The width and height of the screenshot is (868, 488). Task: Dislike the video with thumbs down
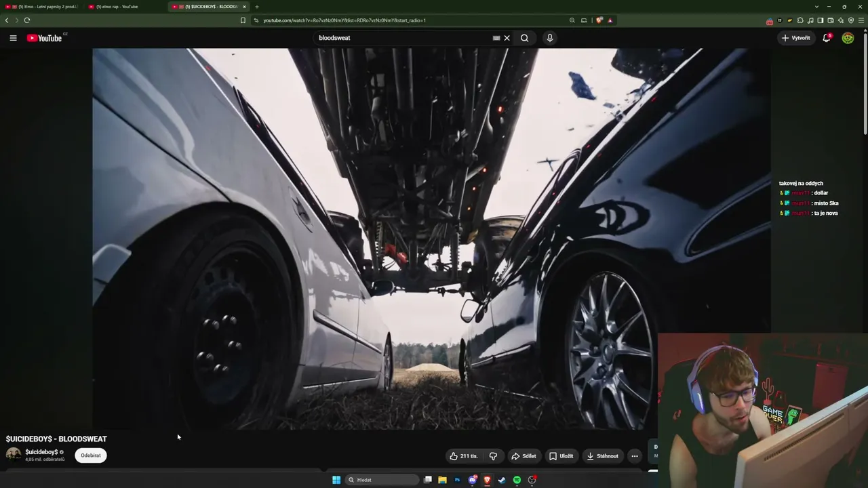493,456
